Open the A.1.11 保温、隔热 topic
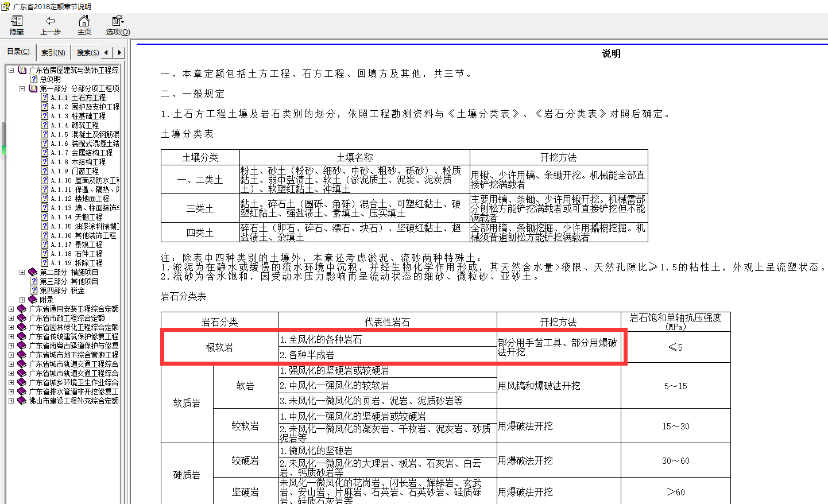828x504 pixels. pyautogui.click(x=85, y=189)
